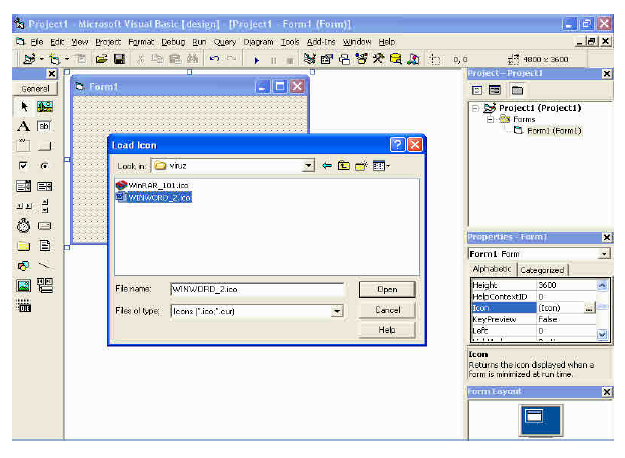The width and height of the screenshot is (625, 458).
Task: Select the Line control in the toolbox
Action: [45, 265]
